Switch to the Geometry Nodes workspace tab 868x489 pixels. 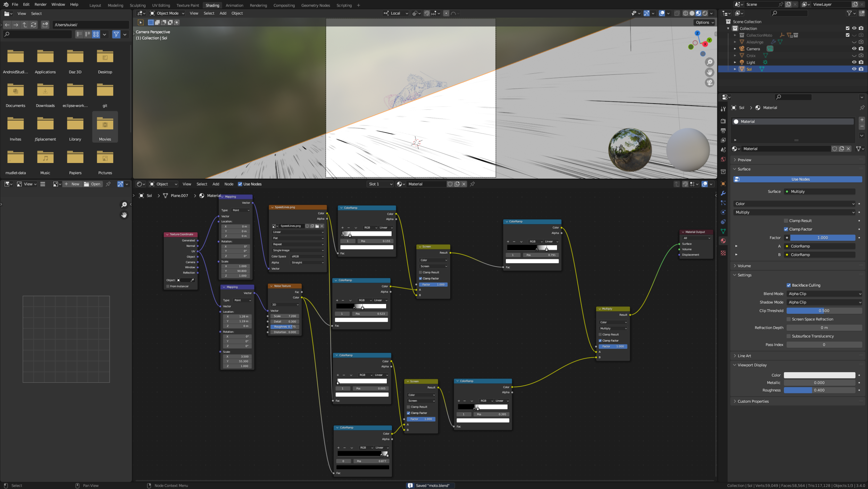(x=315, y=5)
